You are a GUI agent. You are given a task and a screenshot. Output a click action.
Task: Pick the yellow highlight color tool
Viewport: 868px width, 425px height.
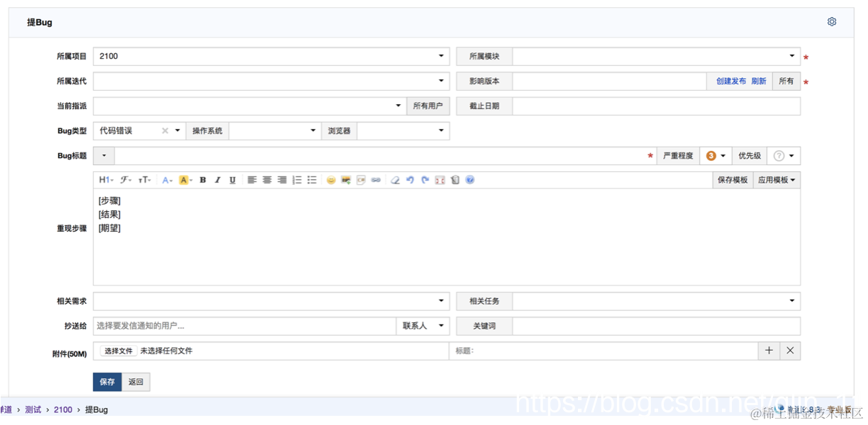[185, 180]
